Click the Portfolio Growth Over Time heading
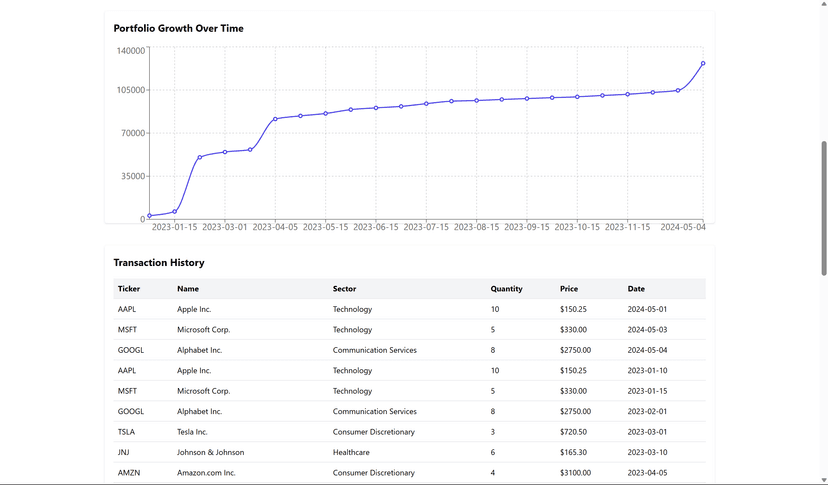 click(x=178, y=28)
